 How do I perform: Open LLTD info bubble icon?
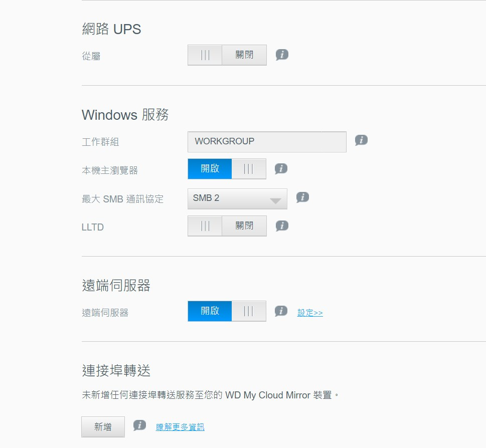pos(282,226)
